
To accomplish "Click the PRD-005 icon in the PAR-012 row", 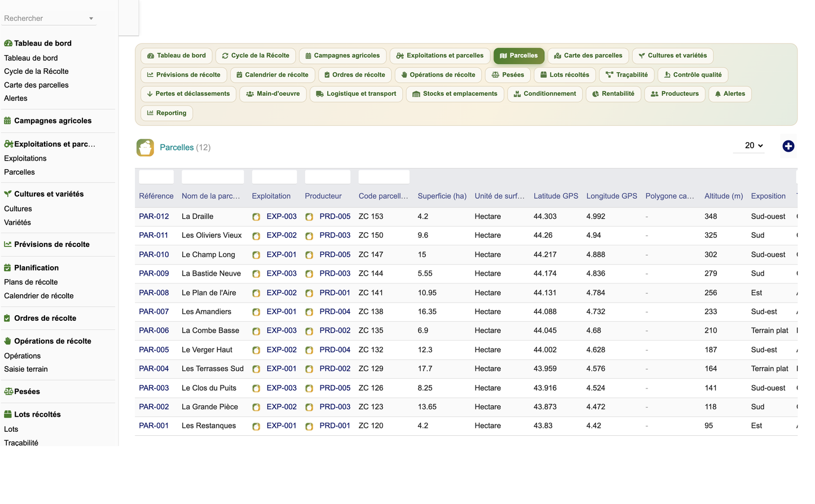I will click(x=309, y=217).
